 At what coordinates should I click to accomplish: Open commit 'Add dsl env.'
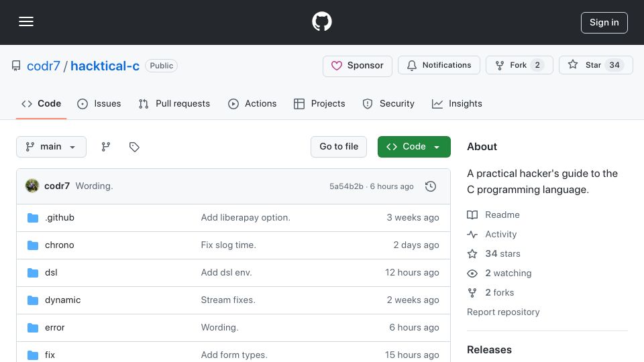tap(226, 273)
